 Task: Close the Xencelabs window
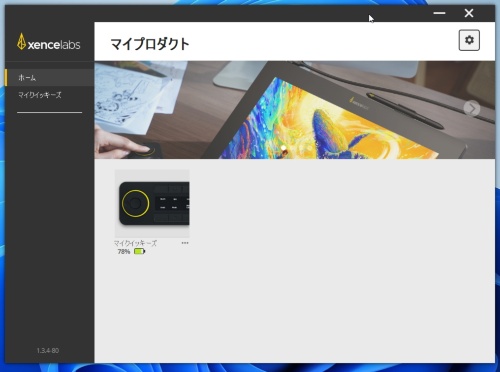tap(469, 13)
